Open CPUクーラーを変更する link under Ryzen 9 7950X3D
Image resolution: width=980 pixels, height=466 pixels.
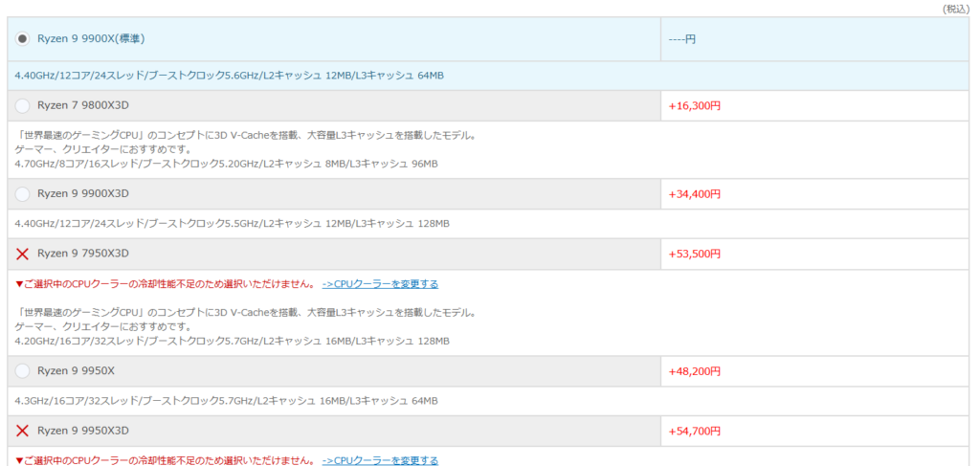pos(380,284)
